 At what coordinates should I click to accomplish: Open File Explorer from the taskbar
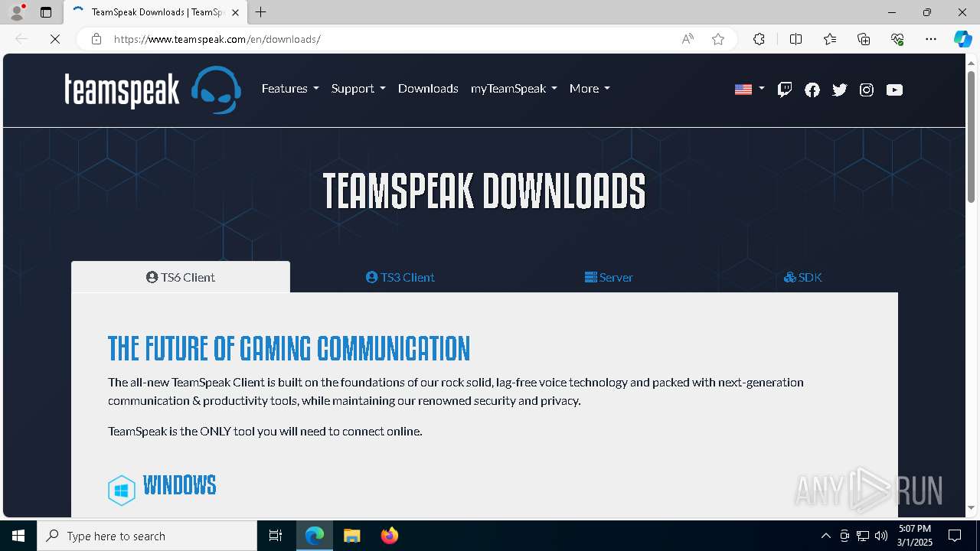coord(352,536)
